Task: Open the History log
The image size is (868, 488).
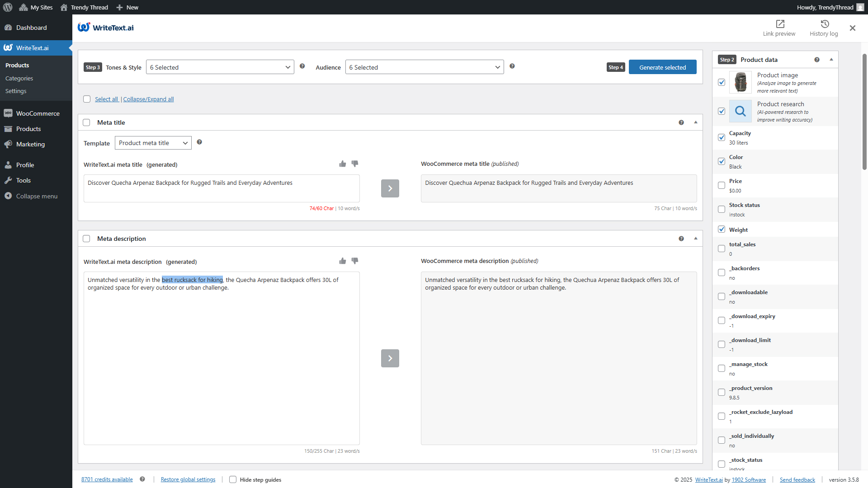Action: pos(823,27)
